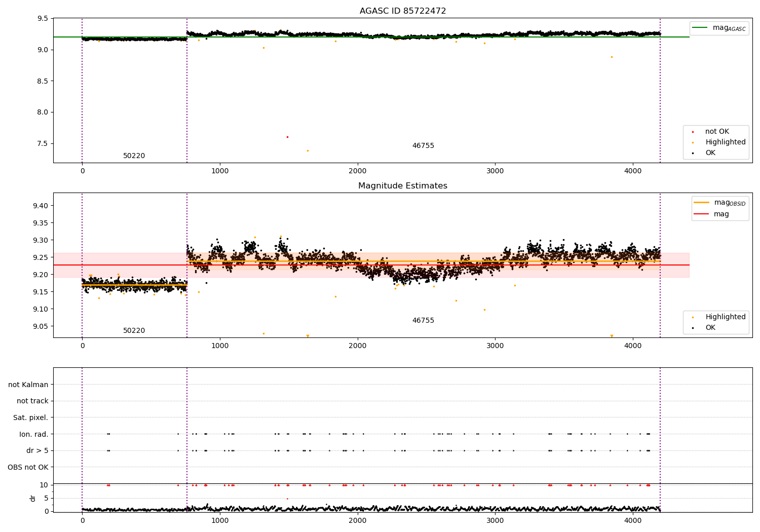Click the 'Ion. rad.' y-axis label
Viewport: 760px width, 532px height.
point(33,434)
